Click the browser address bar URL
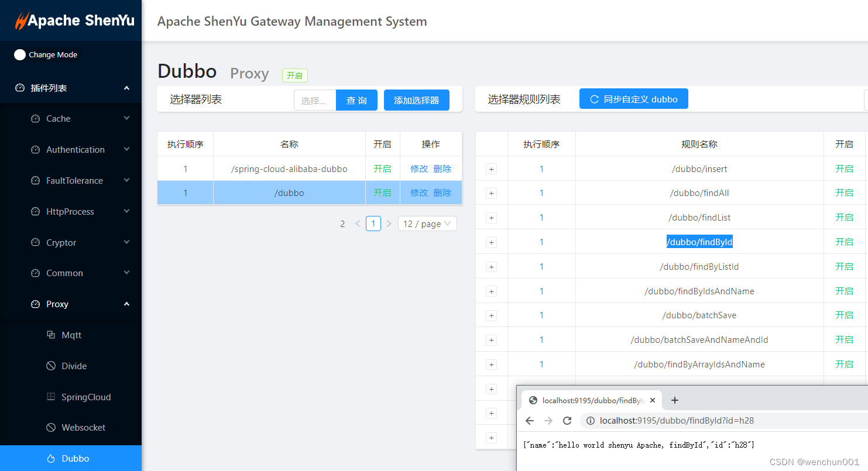 pos(677,420)
